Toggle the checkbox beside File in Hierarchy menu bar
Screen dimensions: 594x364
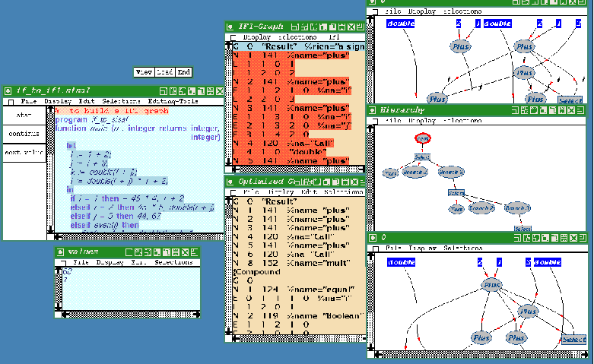[376, 121]
